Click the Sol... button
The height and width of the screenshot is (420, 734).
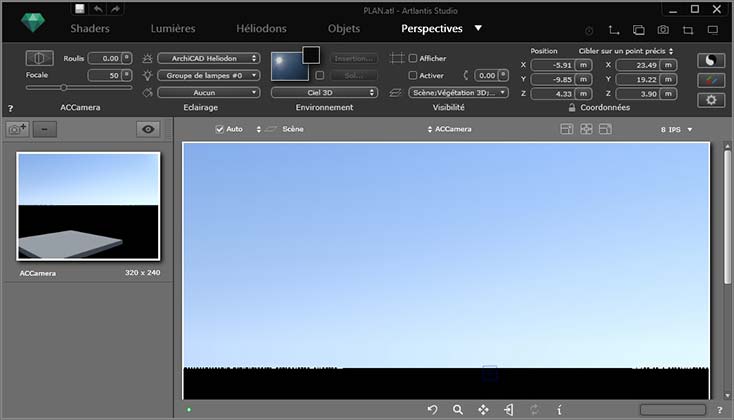[x=354, y=75]
